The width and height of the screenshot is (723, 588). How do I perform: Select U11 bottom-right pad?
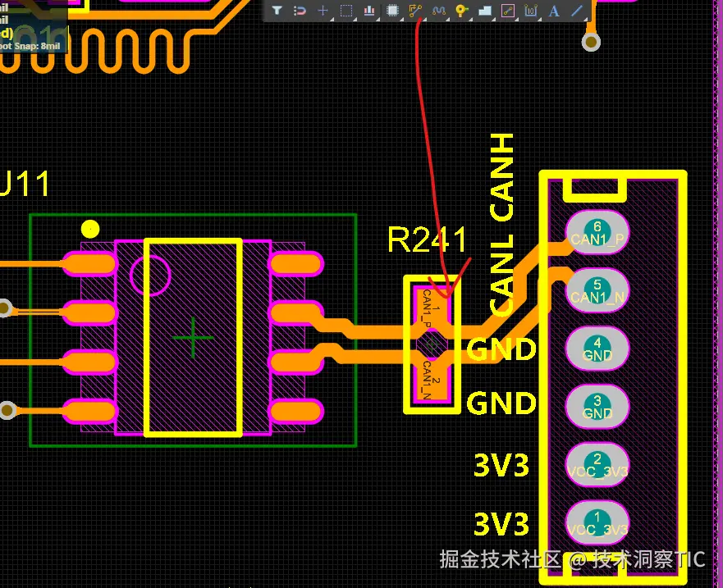[x=296, y=411]
